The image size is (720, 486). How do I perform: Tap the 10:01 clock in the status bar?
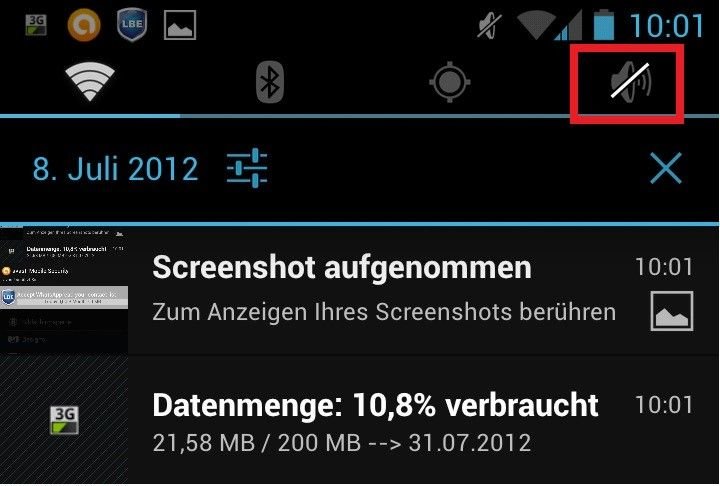point(667,25)
